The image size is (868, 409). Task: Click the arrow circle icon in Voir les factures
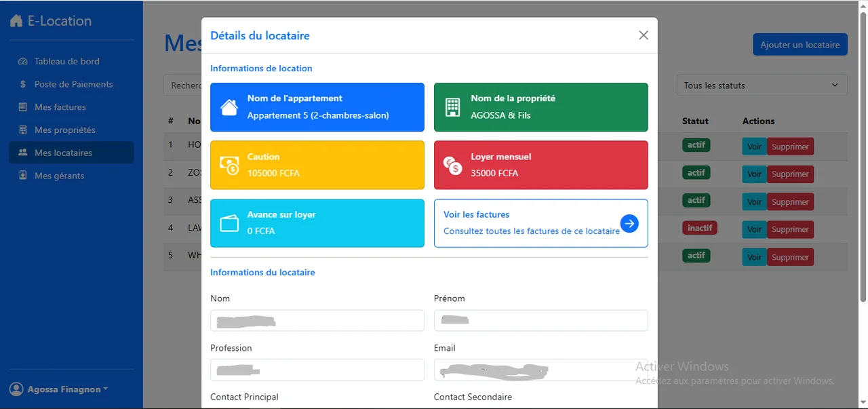pos(629,223)
